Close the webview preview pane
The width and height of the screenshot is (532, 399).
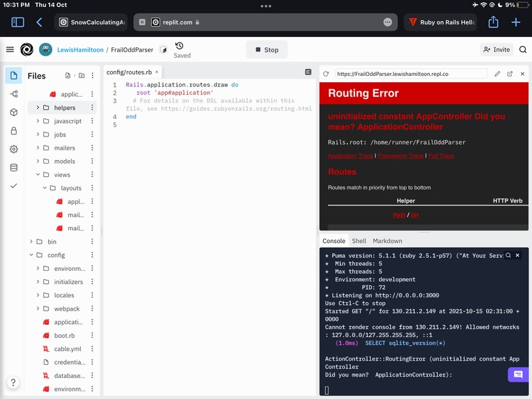coord(522,74)
